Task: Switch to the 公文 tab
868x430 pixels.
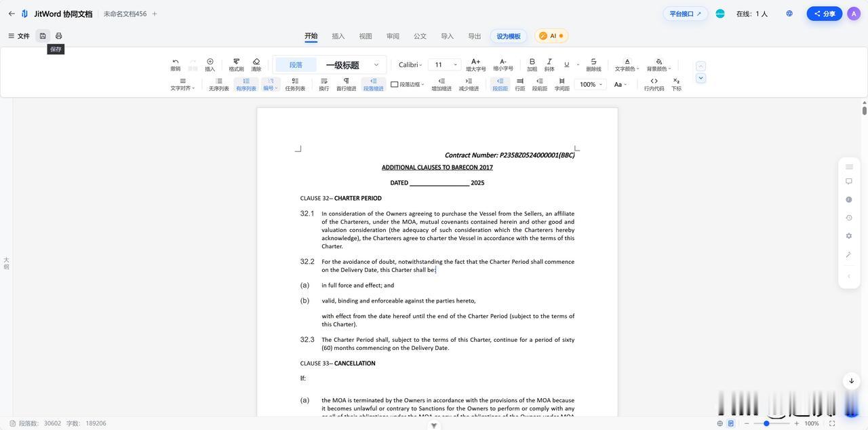Action: pyautogui.click(x=420, y=36)
